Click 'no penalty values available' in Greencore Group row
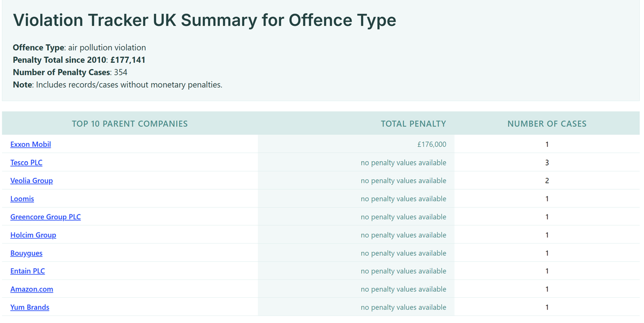The width and height of the screenshot is (644, 323). (404, 217)
